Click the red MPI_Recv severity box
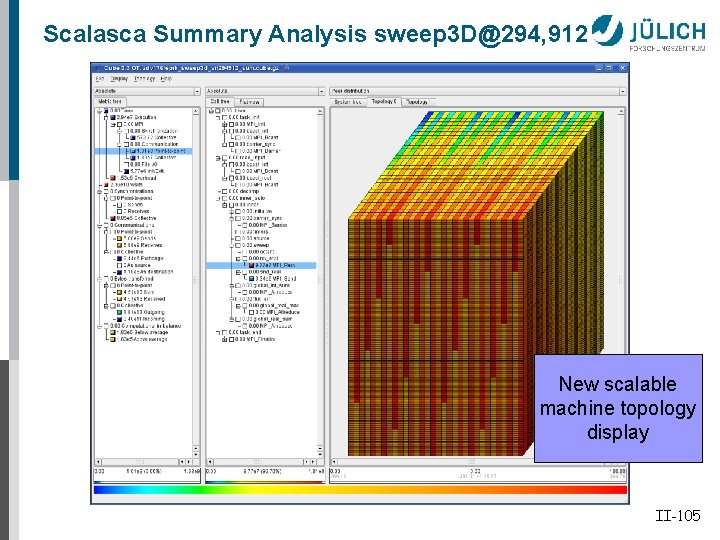The image size is (720, 540). pos(252,265)
